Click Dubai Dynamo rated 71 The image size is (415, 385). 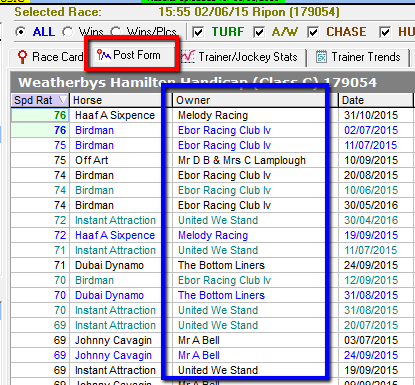point(109,265)
